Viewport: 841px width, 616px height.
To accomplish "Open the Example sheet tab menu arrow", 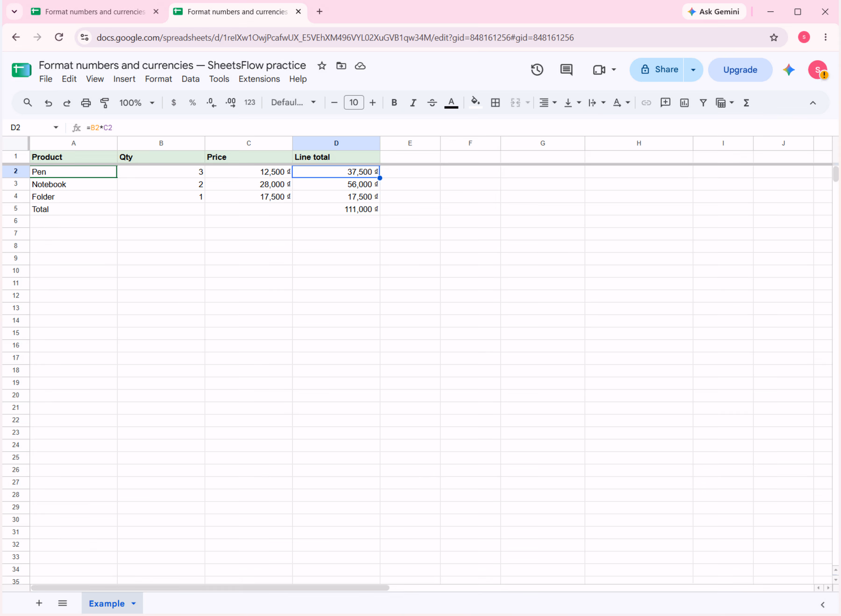I will pyautogui.click(x=134, y=603).
